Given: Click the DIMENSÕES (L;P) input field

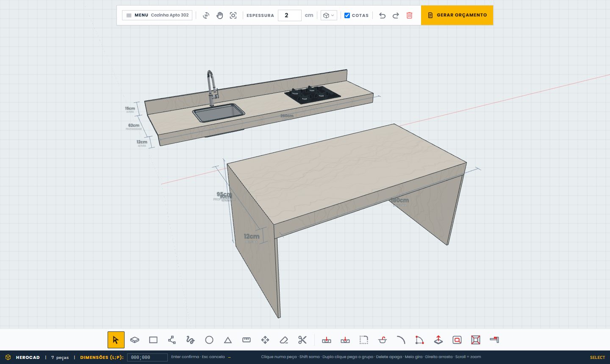Looking at the screenshot, I should click(x=147, y=357).
